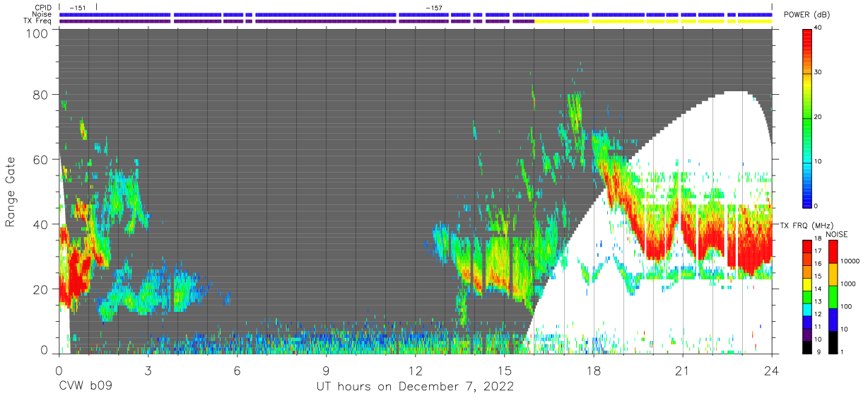The width and height of the screenshot is (868, 401).
Task: Pick the black bottom swatch of NOISE legend
Action: [832, 341]
